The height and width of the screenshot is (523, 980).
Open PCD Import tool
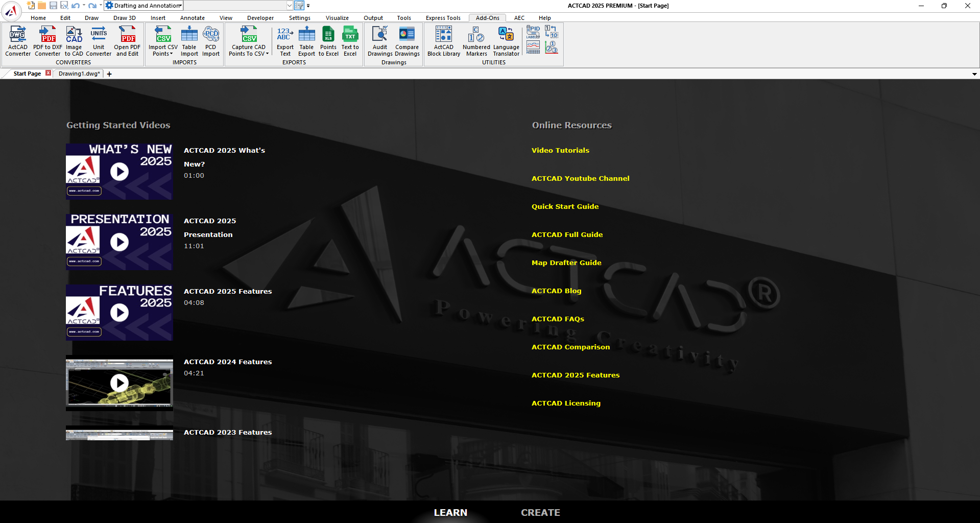[x=210, y=41]
